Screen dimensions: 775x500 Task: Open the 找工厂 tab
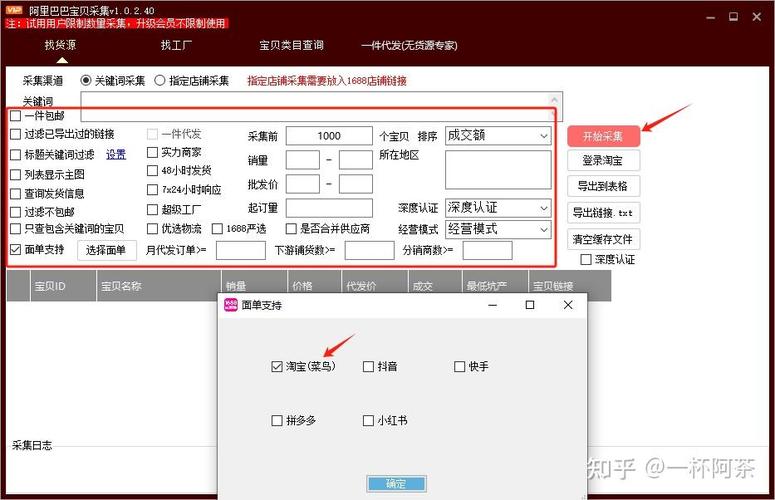click(176, 45)
